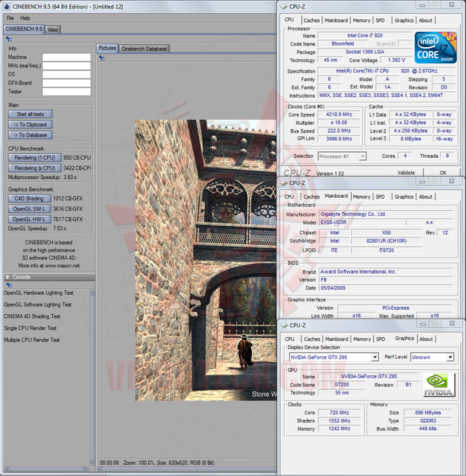
Task: Click the Machine input field
Action: pyautogui.click(x=67, y=57)
